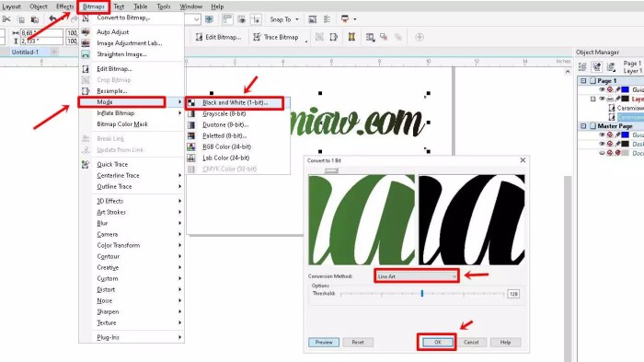Open the application launcher dropdown arrow
Viewport: 644px width, 362px height.
(355, 19)
